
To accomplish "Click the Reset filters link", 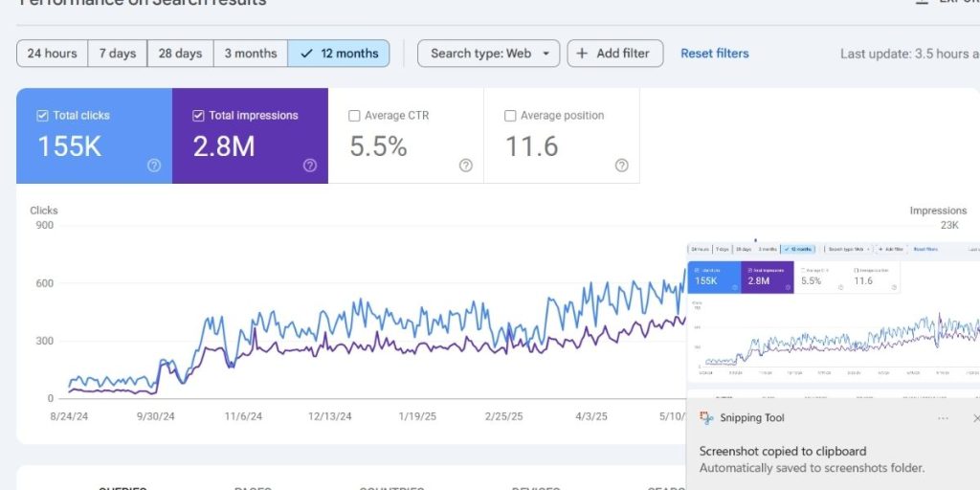I will point(714,54).
